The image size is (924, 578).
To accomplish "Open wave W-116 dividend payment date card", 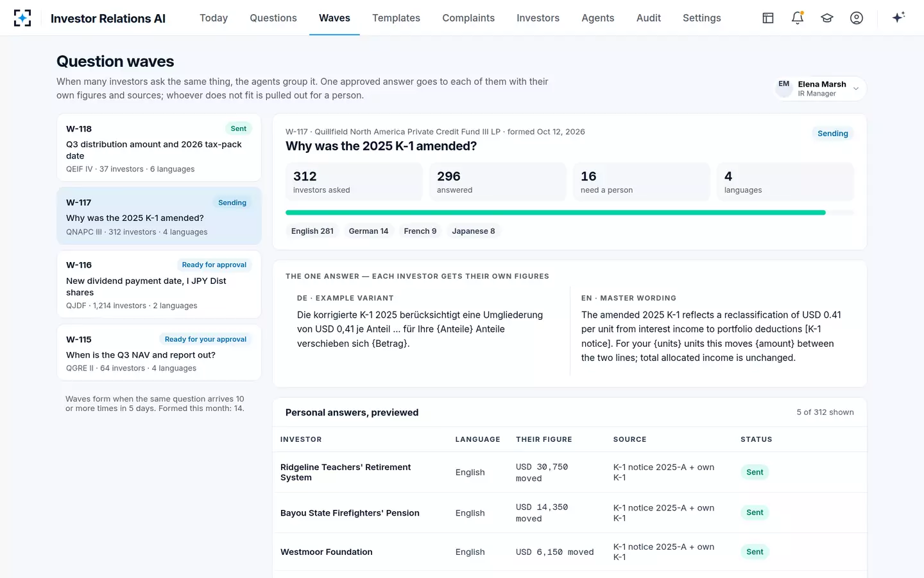I will (159, 285).
